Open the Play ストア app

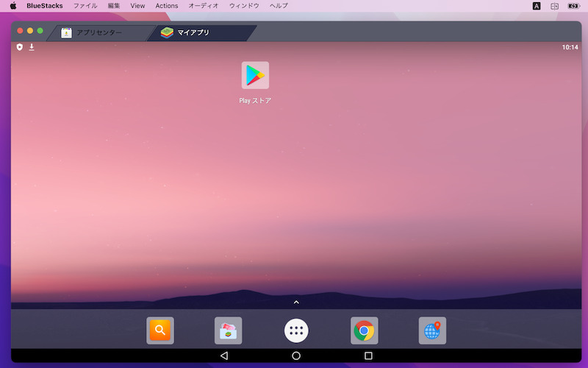click(255, 76)
